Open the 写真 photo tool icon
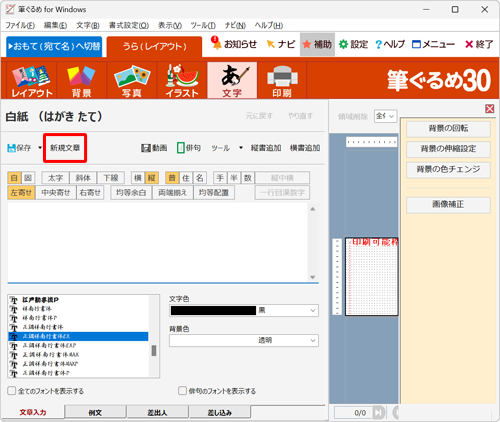The width and height of the screenshot is (500, 422). (132, 80)
